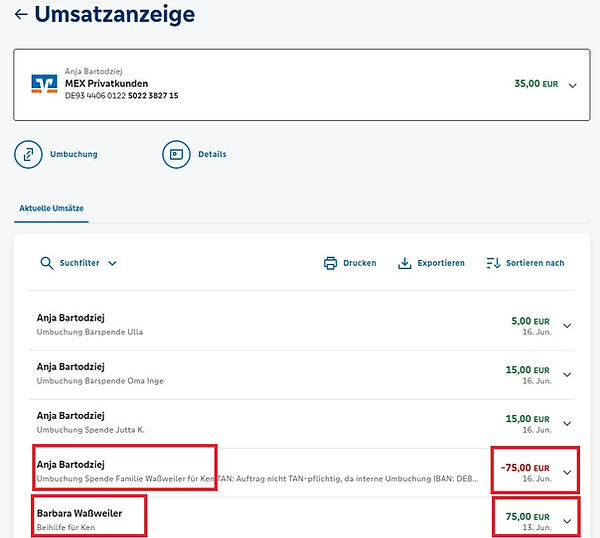This screenshot has width=600, height=538.
Task: Expand the Barbara Waßweiler transaction
Action: (x=568, y=520)
